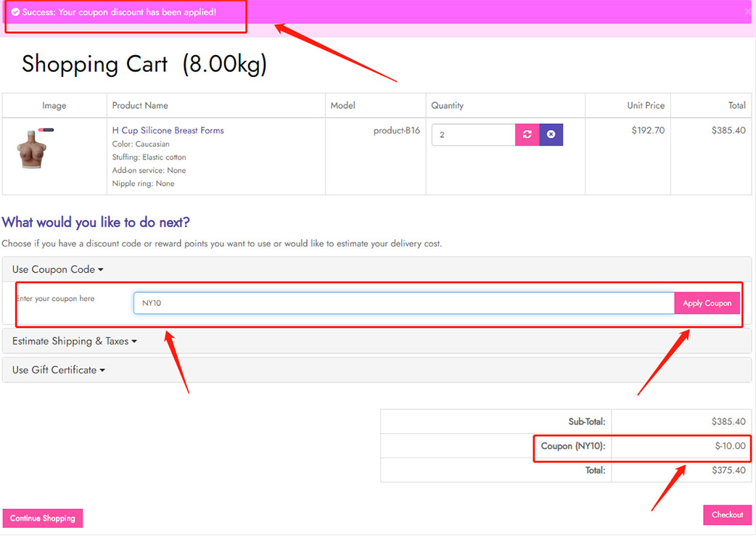This screenshot has width=756, height=541.
Task: Click the unit price $192.70 cell
Action: pyautogui.click(x=648, y=131)
